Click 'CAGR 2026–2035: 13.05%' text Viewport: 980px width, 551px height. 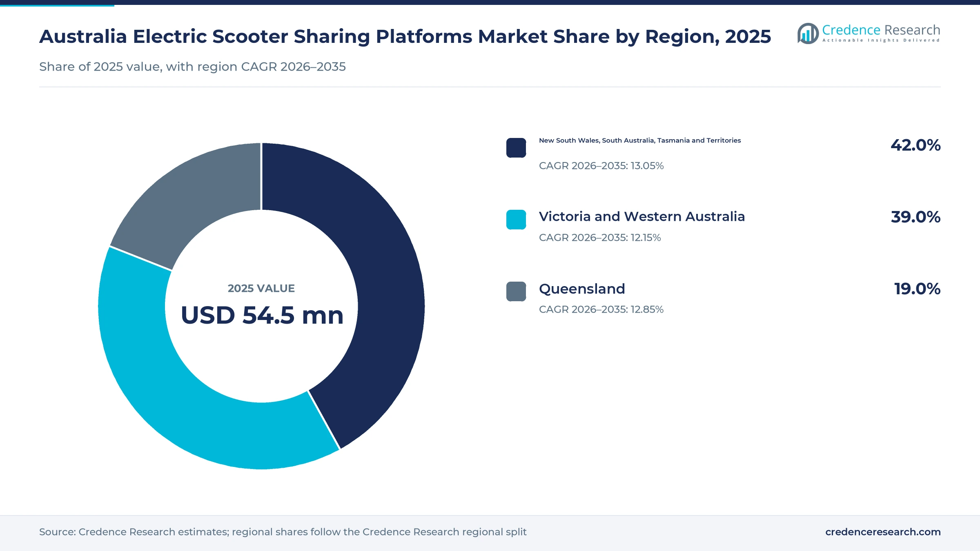(601, 166)
